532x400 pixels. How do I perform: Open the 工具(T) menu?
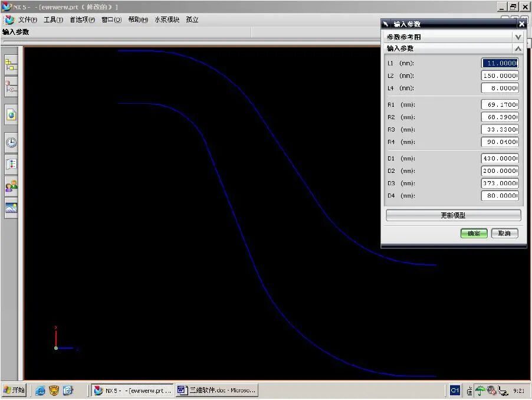point(53,19)
